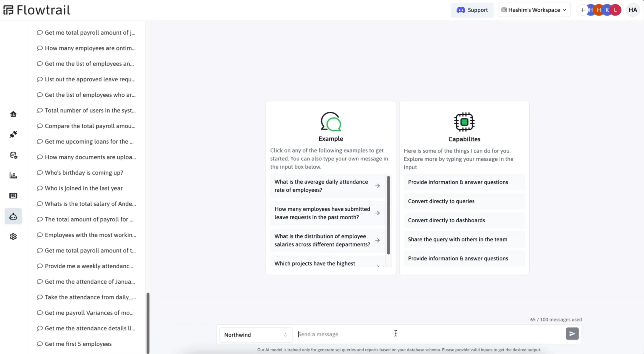Open Settings gear at sidebar bottom
This screenshot has height=354, width=644.
[13, 236]
